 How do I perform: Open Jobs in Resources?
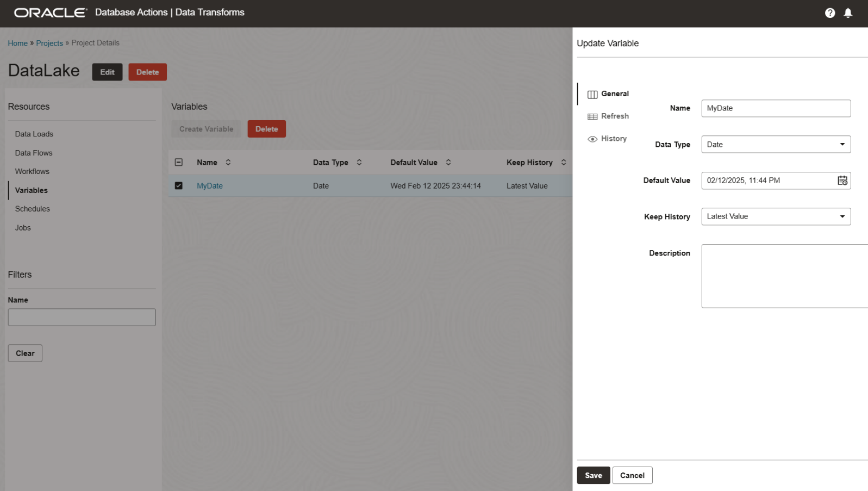click(23, 228)
